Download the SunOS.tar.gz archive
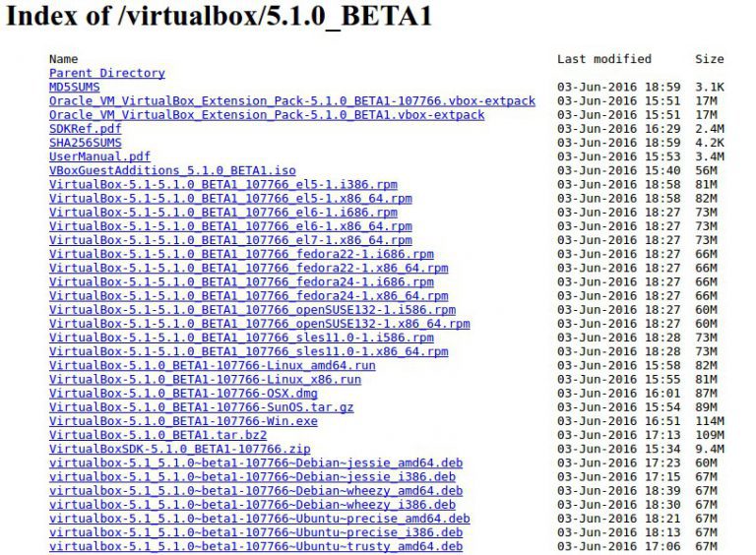756x555 pixels. [202, 408]
